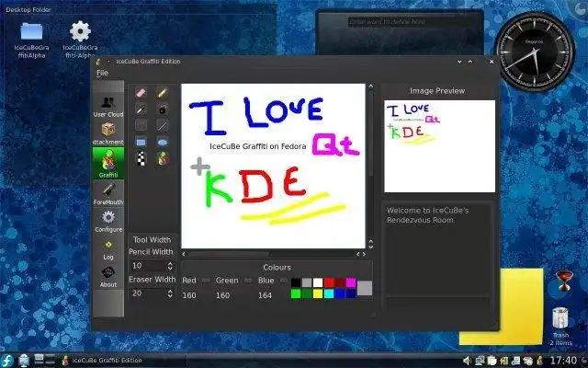588x368 pixels.
Task: Open the IceCuBeGraffiti-Alpha gear desktop icon
Action: tap(80, 40)
